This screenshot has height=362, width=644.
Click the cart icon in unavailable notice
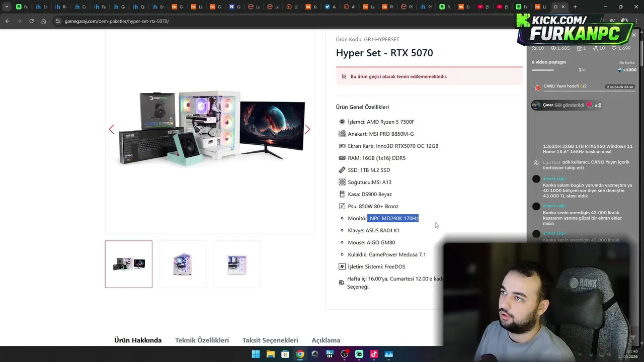point(344,76)
